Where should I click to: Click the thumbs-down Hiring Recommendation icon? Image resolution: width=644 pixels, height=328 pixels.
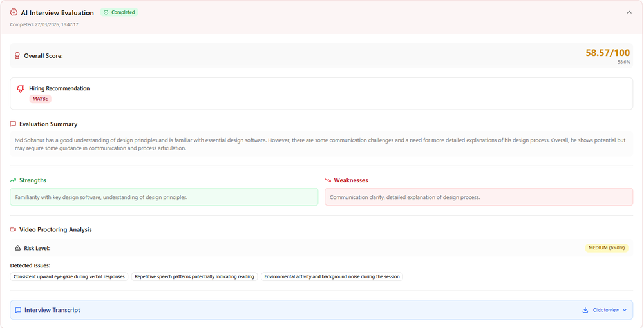(21, 88)
